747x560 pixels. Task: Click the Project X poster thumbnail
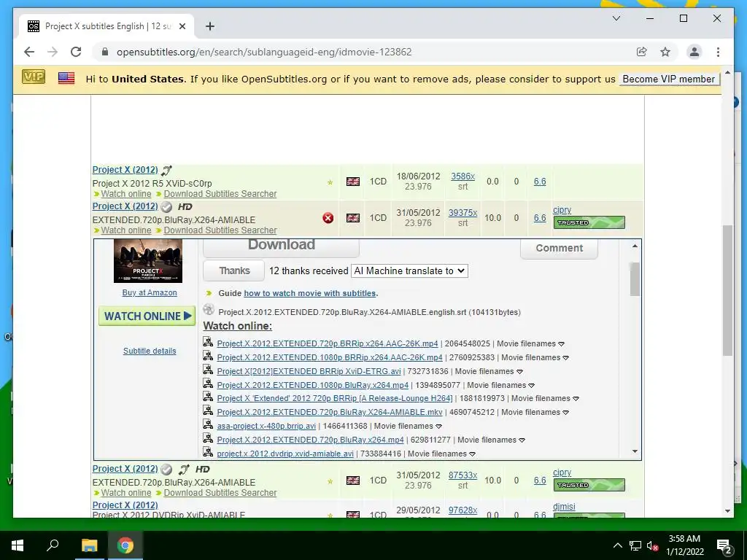(x=147, y=261)
